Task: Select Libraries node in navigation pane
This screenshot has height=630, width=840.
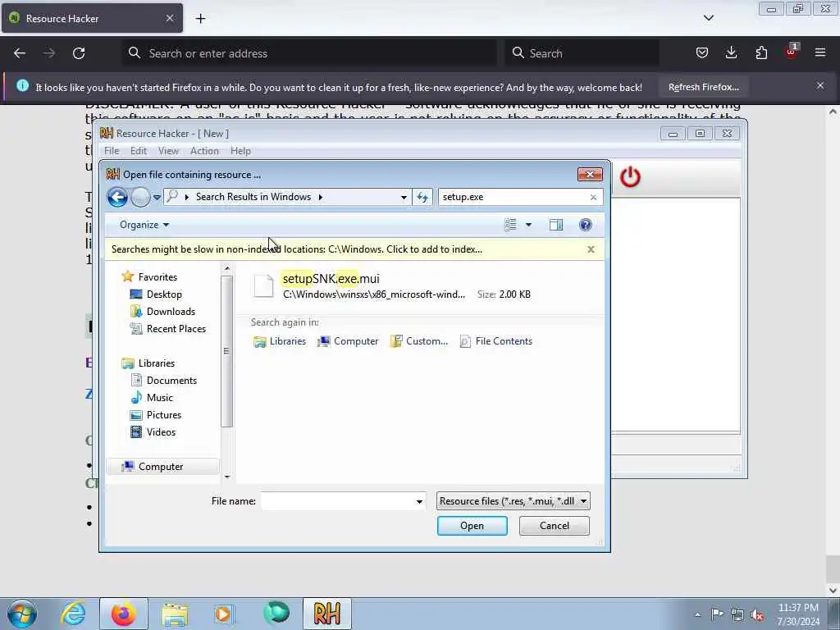Action: pyautogui.click(x=148, y=363)
